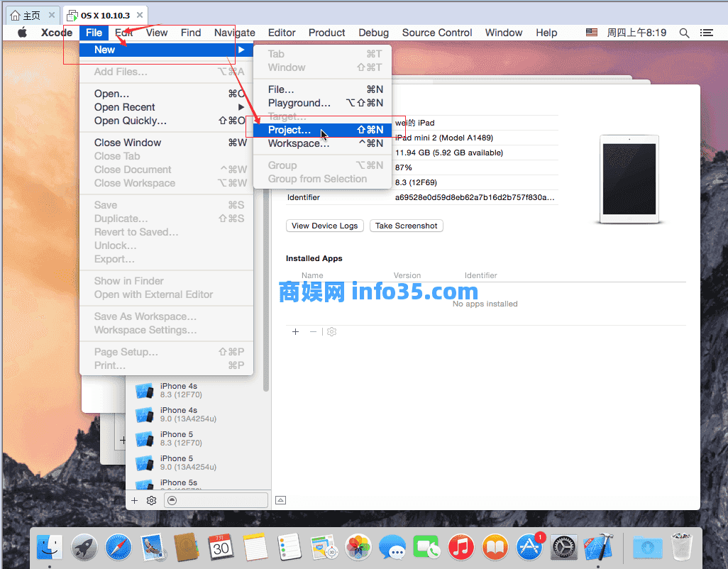Select Close Window in the File menu
The image size is (728, 569).
click(x=166, y=143)
